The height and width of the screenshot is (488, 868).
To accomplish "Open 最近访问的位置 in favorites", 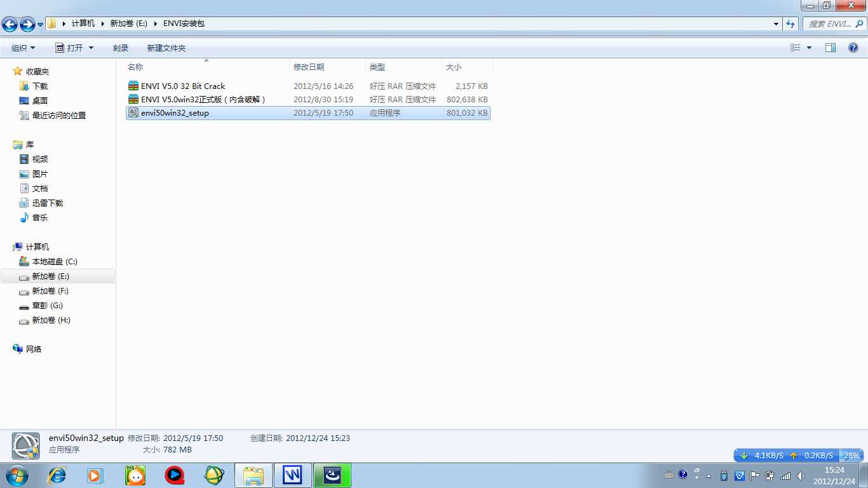I will (x=58, y=116).
